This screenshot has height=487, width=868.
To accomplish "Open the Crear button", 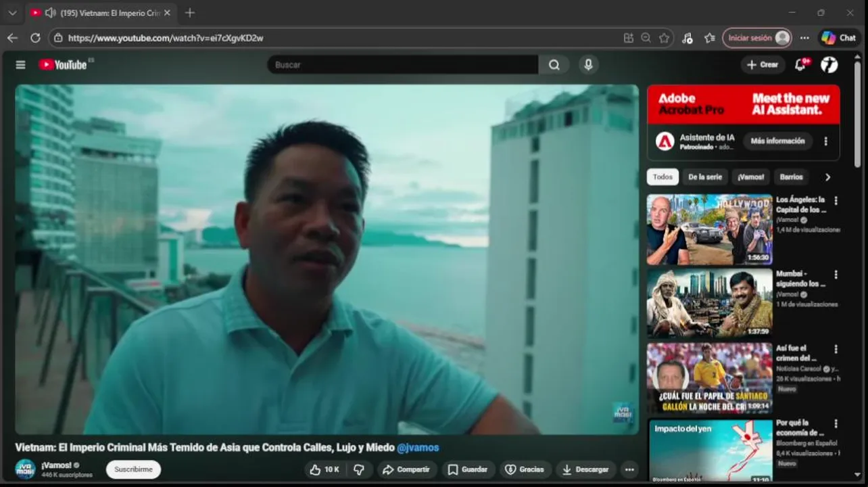I will (x=763, y=65).
